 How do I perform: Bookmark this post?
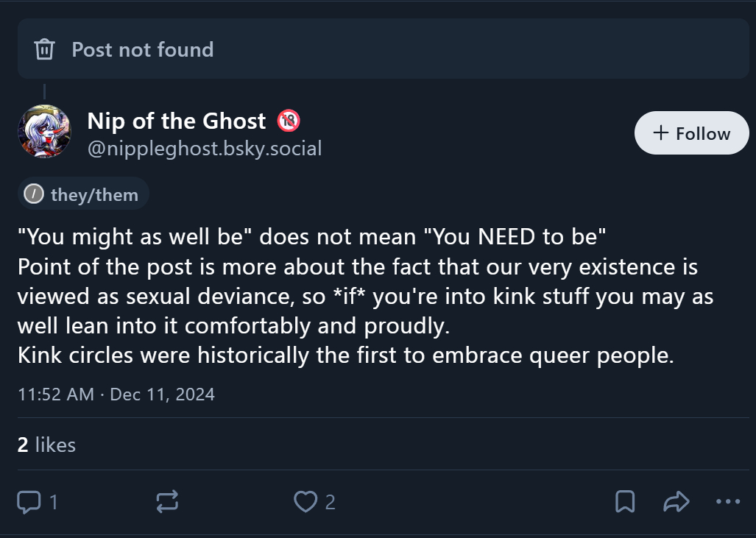click(624, 502)
